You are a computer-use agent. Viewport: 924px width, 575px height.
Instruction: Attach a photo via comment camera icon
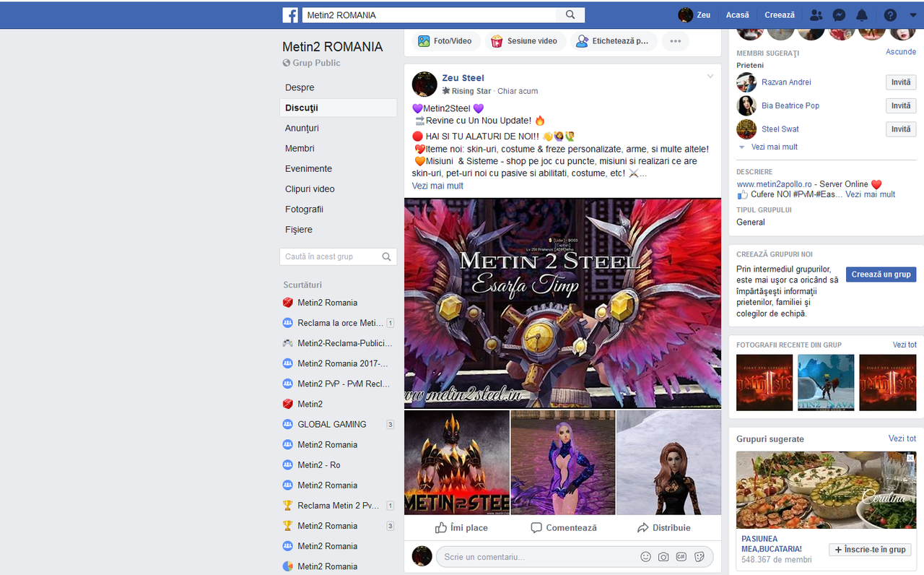tap(663, 556)
